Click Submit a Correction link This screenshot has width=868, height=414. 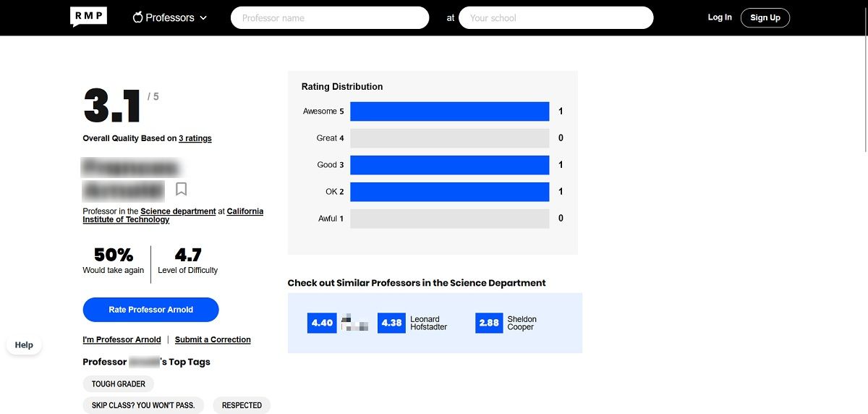point(213,339)
